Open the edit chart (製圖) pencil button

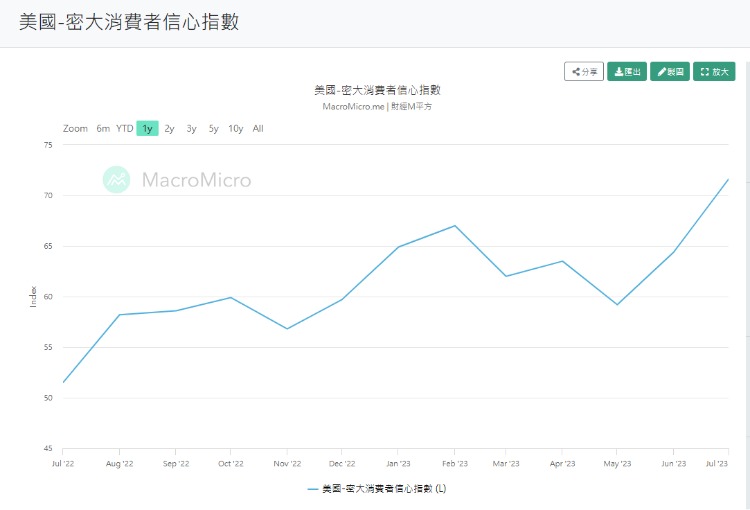670,71
